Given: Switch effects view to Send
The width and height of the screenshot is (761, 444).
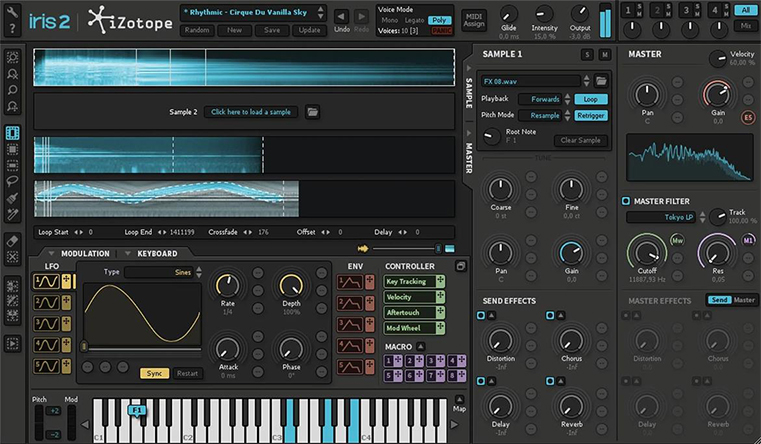Looking at the screenshot, I should click(719, 300).
